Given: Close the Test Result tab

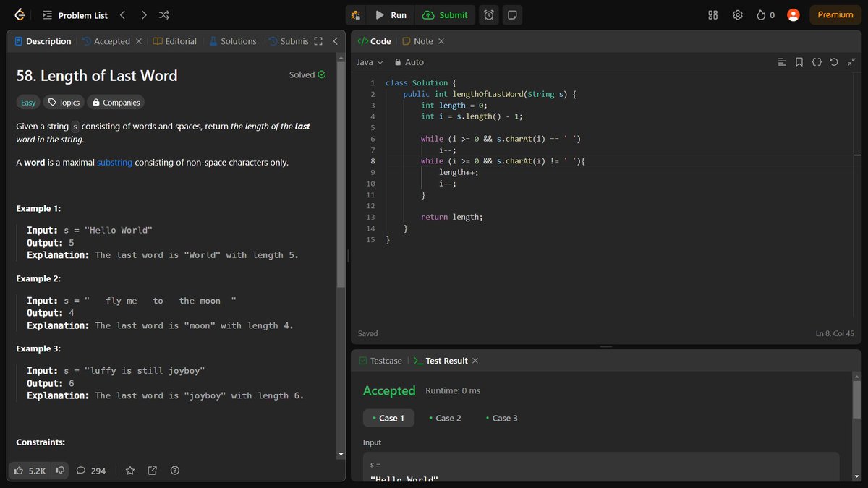Looking at the screenshot, I should click(x=475, y=361).
